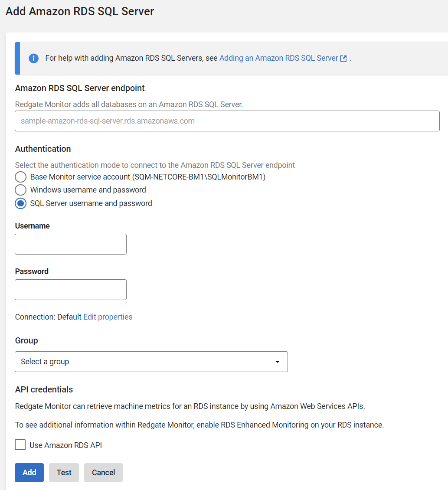The width and height of the screenshot is (448, 490).
Task: Focus the Amazon RDS SQL Server endpoint field
Action: point(227,121)
